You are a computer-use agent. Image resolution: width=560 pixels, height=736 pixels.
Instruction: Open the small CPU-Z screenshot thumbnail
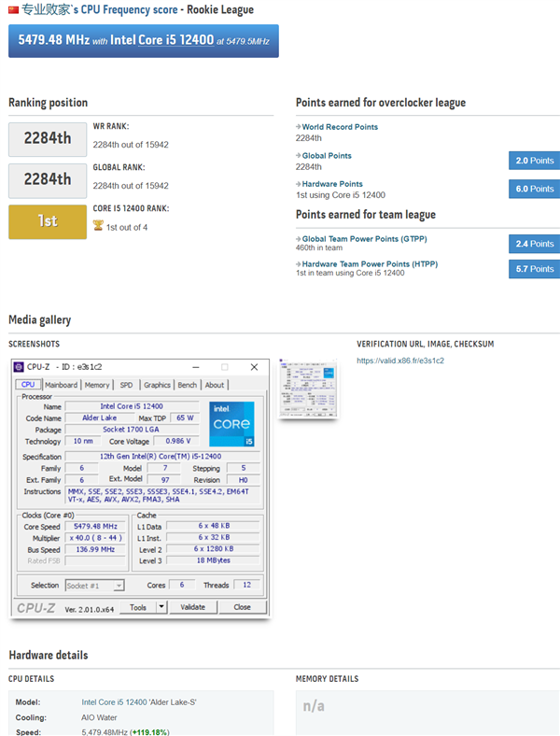(x=309, y=389)
